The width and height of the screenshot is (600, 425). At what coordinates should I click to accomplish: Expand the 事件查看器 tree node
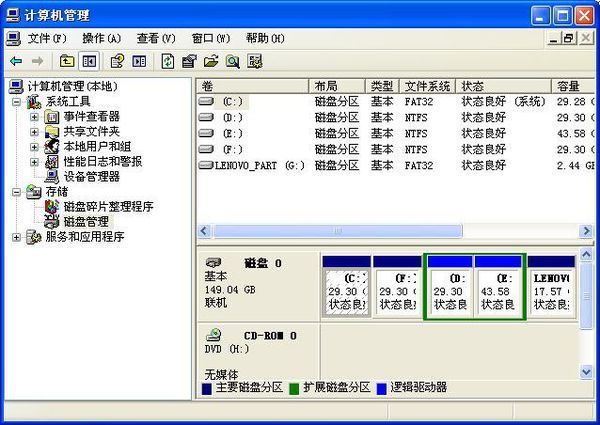pyautogui.click(x=35, y=117)
